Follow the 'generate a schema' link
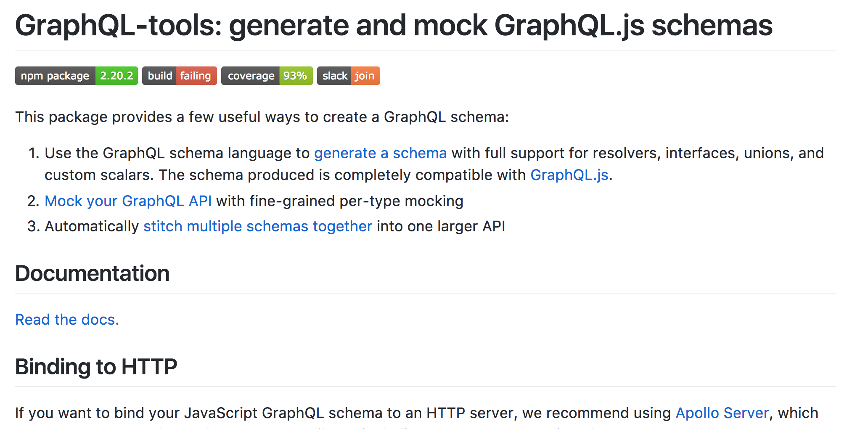The width and height of the screenshot is (868, 429). pos(380,153)
